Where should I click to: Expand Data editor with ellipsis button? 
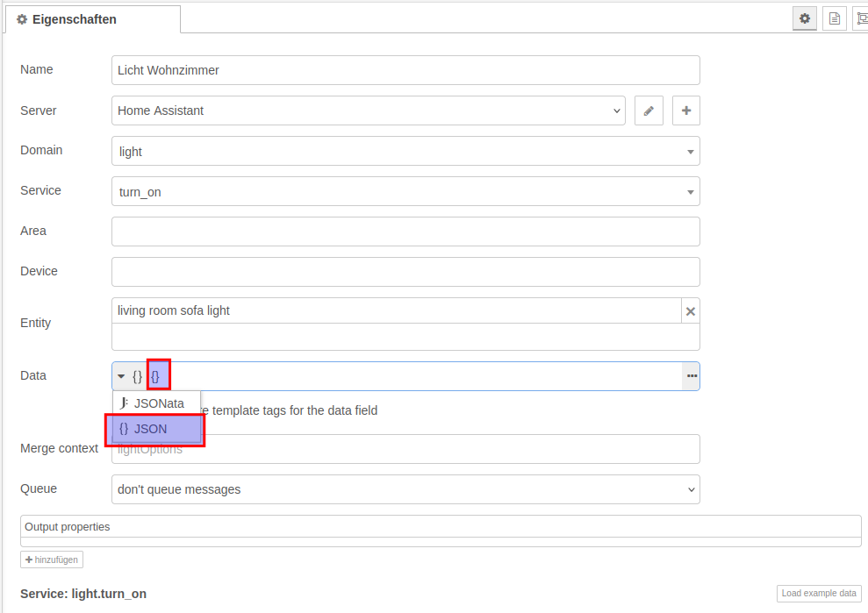(692, 376)
